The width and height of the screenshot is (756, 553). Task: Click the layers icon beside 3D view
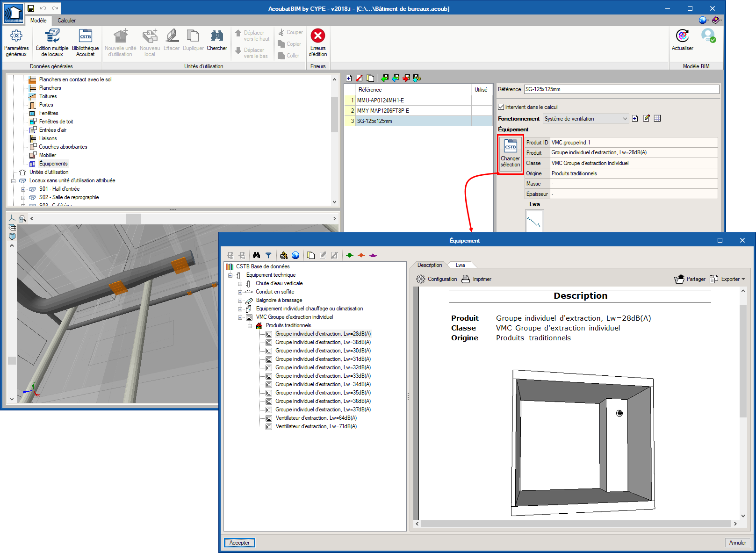point(12,227)
